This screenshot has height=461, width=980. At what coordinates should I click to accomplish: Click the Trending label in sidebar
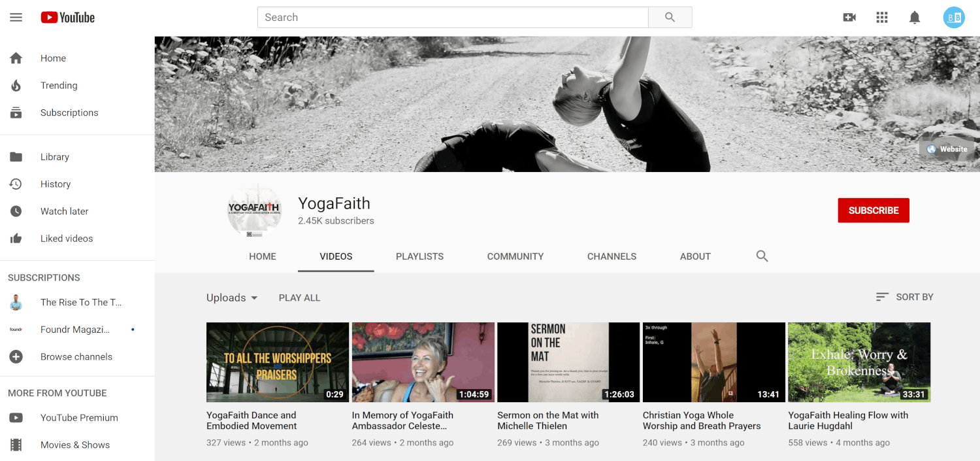pos(59,86)
